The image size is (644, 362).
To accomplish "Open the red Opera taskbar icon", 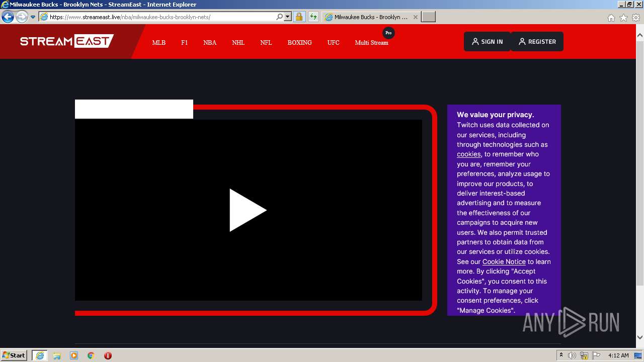I will click(x=108, y=355).
